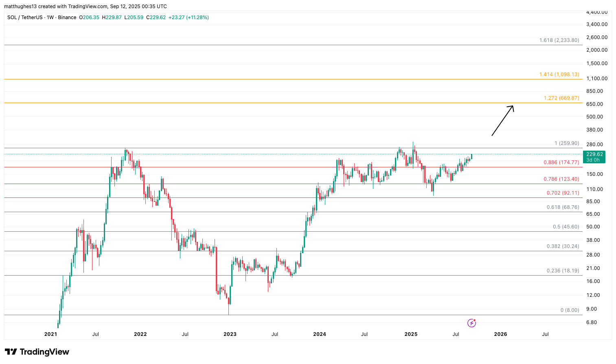Click 2025 on the time axis
Viewport: 616px width, 364px height.
click(411, 334)
